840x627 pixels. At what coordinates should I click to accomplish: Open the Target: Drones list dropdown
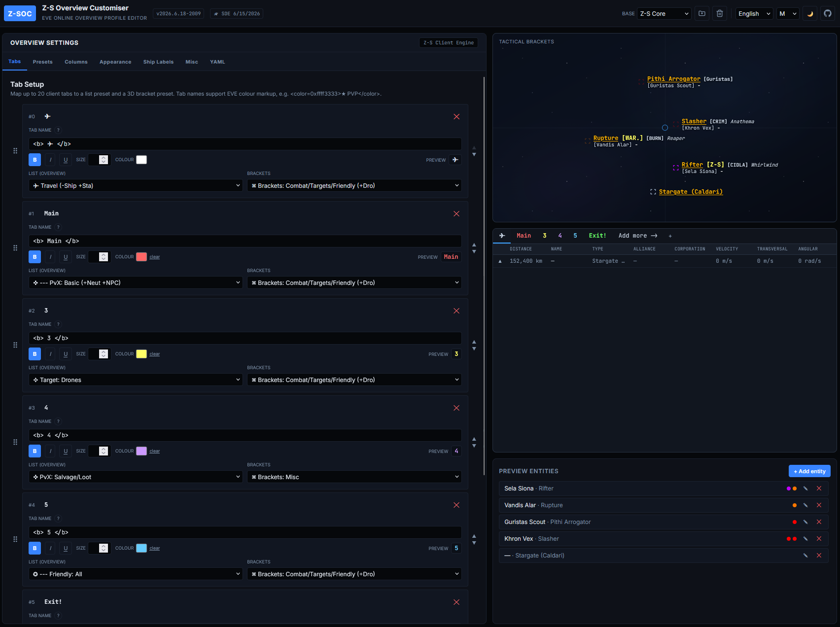coord(136,380)
